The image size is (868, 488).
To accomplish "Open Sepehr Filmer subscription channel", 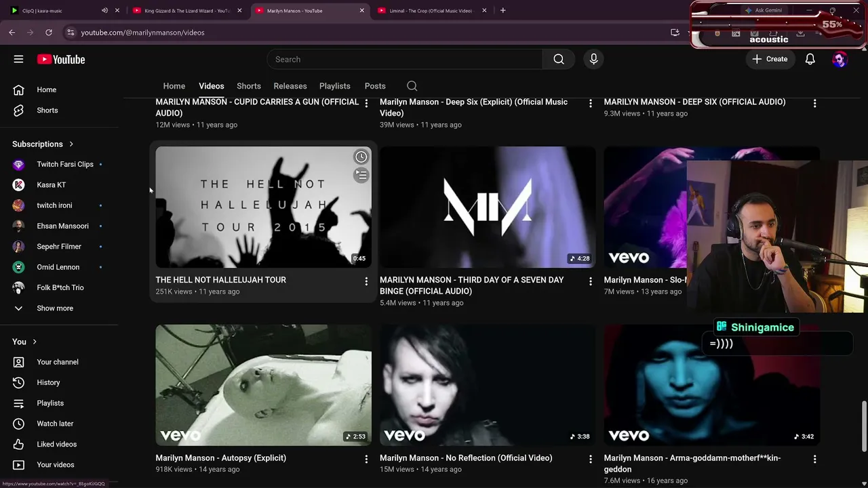I will point(59,247).
